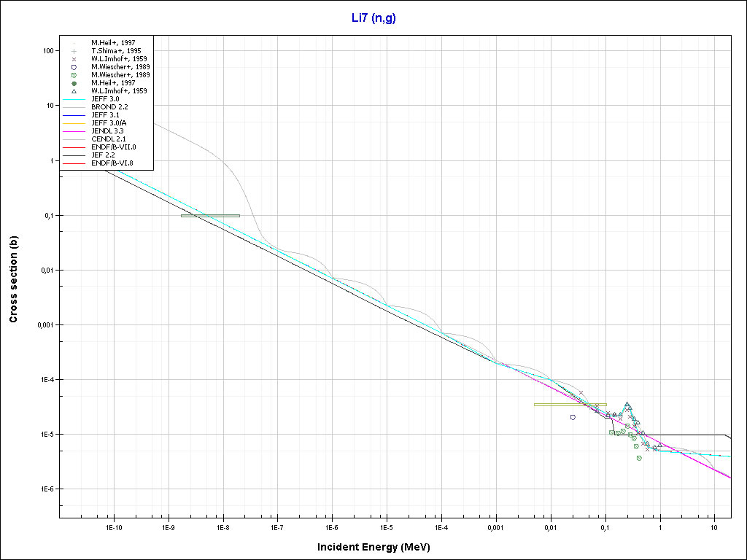
Task: Click the CENDL 2.1 legend label
Action: pyautogui.click(x=109, y=139)
